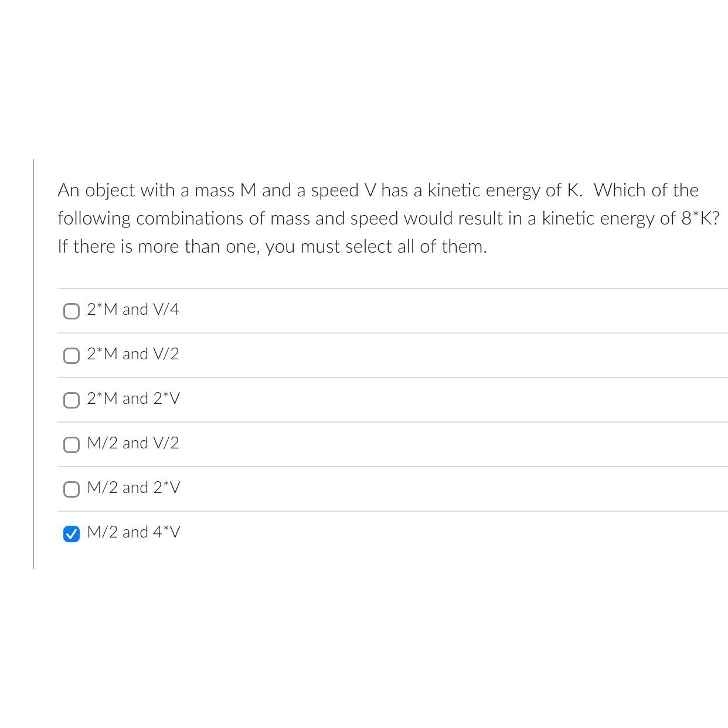Select the answer option labeled M/2 and V/2

[x=132, y=443]
